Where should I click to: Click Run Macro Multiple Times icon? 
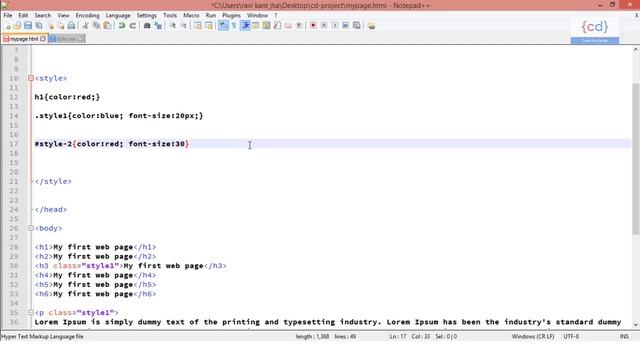(x=345, y=26)
